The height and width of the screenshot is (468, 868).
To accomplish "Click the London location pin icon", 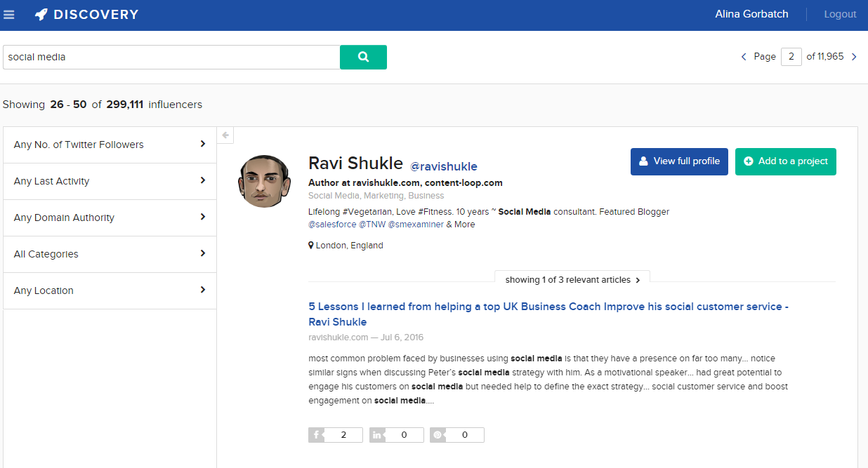I will [x=311, y=246].
